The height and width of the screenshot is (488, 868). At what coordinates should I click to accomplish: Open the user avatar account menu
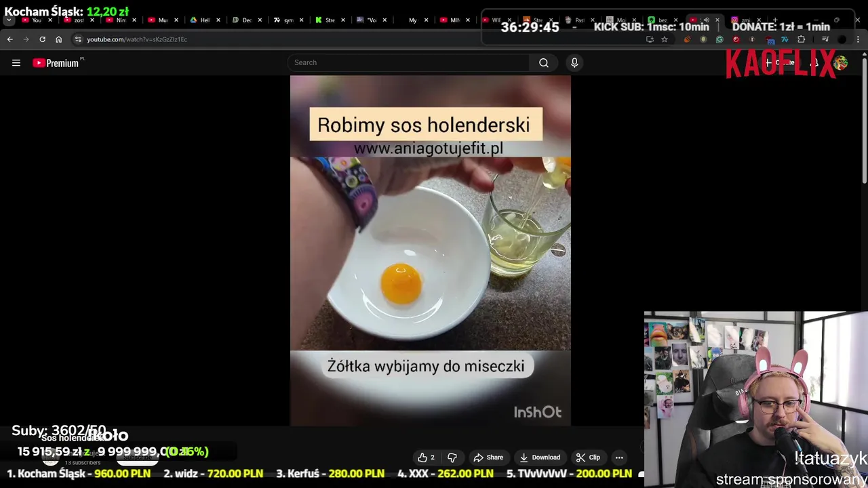(x=840, y=63)
